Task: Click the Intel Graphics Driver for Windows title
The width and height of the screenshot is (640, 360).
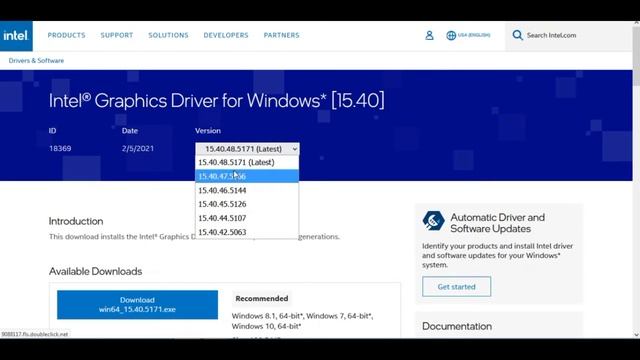Action: [x=216, y=100]
